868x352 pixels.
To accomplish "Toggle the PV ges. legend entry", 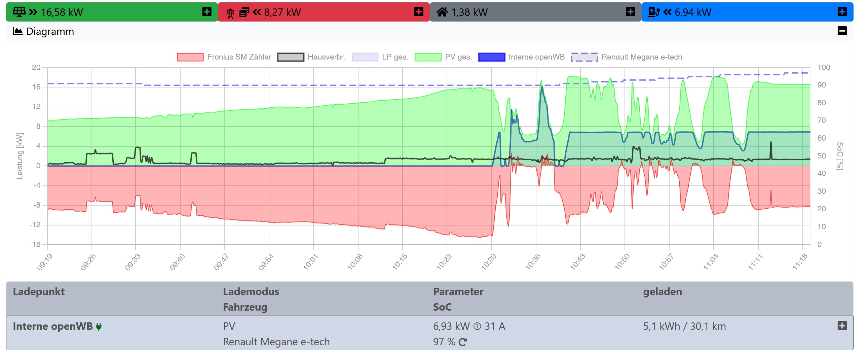I will [428, 57].
